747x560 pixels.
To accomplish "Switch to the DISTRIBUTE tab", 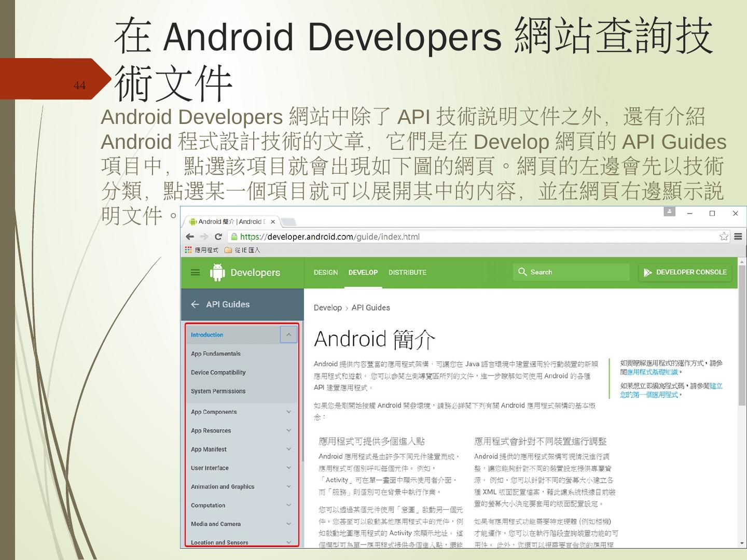I will pyautogui.click(x=407, y=272).
